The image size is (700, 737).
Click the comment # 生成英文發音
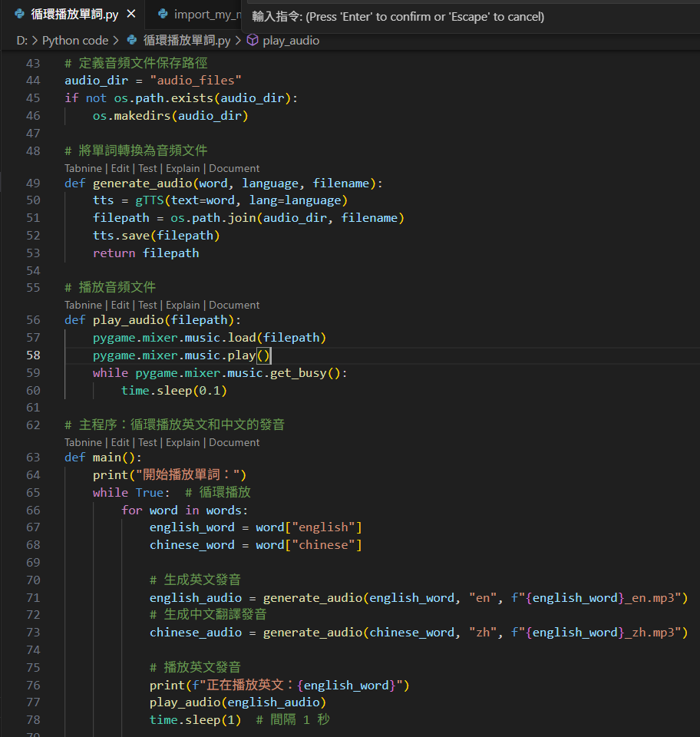(195, 580)
